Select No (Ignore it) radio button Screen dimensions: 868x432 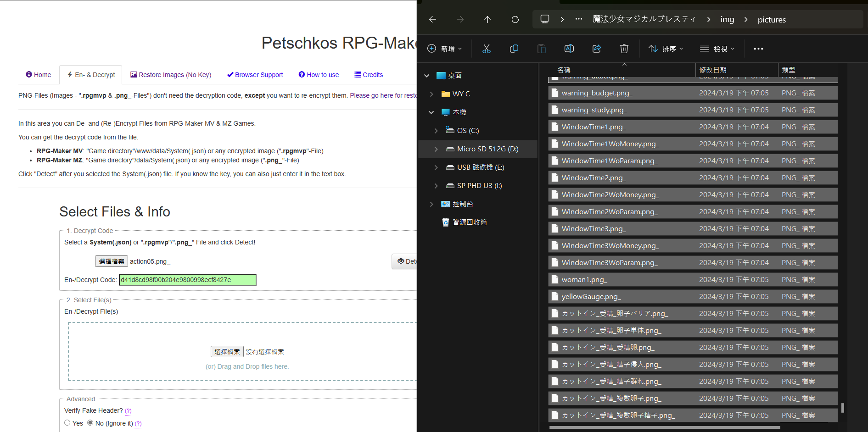tap(90, 423)
